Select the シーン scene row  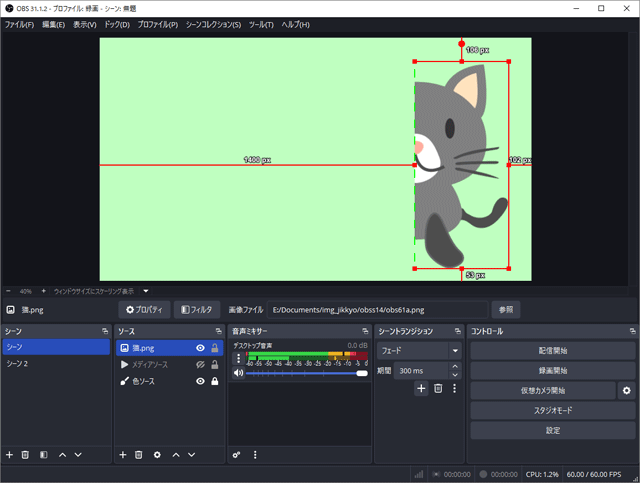[x=56, y=347]
